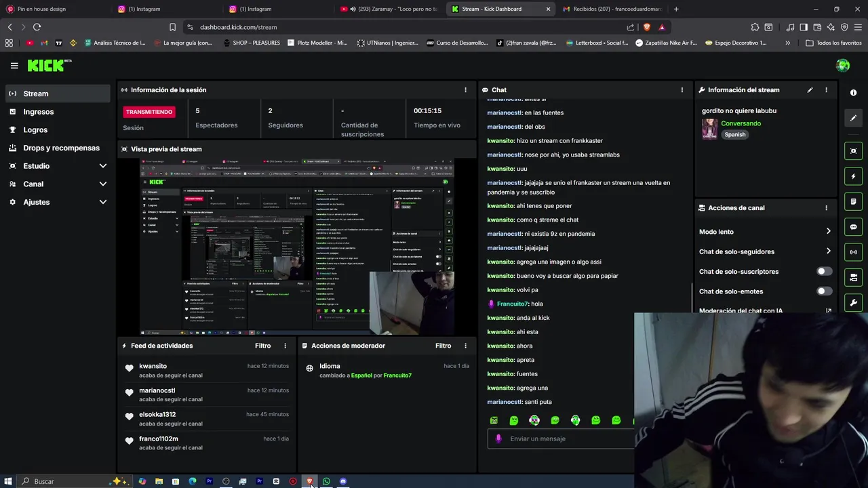Screen dimensions: 868x488
Task: Toggle the stream preview widget in right sidebar
Action: [853, 151]
